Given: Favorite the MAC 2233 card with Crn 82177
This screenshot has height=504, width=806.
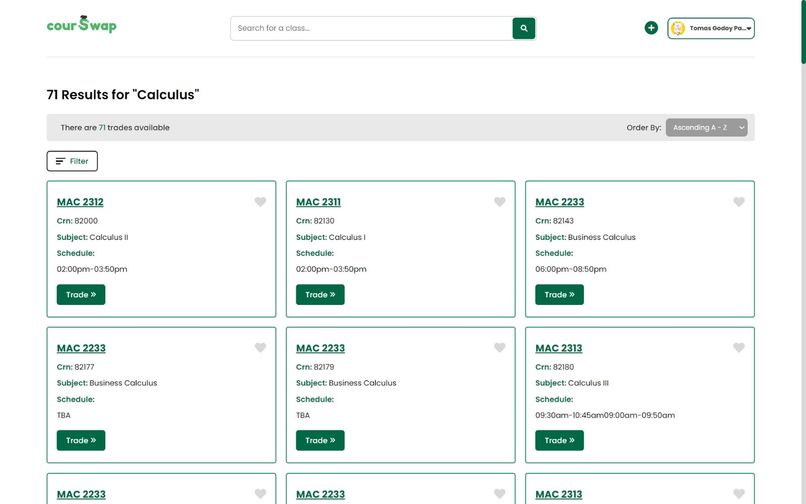Looking at the screenshot, I should pos(260,348).
